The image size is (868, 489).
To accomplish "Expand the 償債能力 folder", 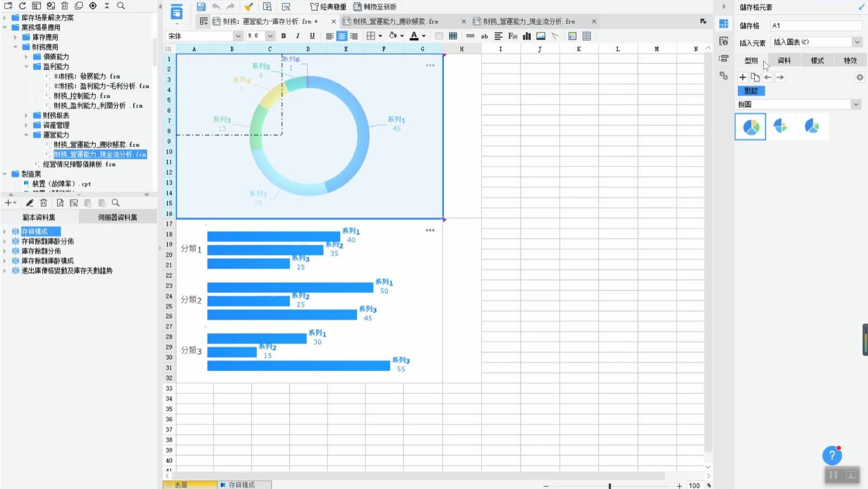I will coord(27,57).
